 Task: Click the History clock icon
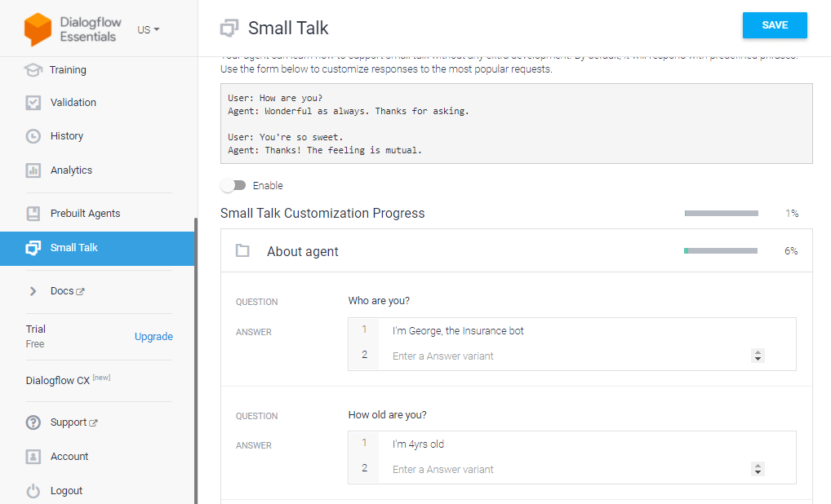coord(33,136)
